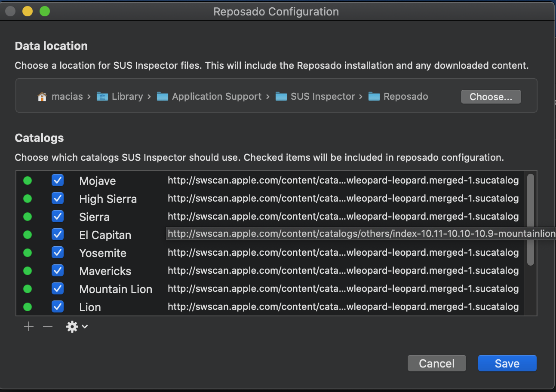Click the Choose... button for data location
This screenshot has height=392, width=556.
(491, 97)
